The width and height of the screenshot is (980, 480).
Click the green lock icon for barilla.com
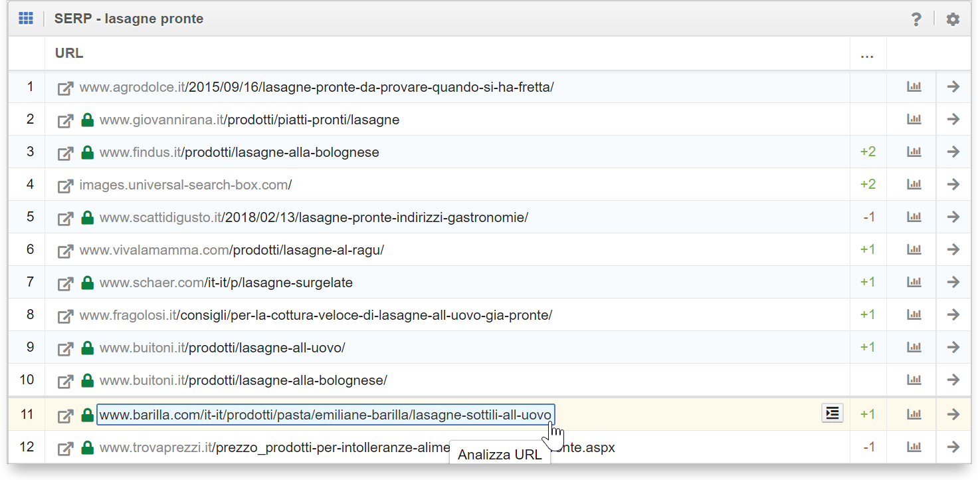click(x=87, y=415)
